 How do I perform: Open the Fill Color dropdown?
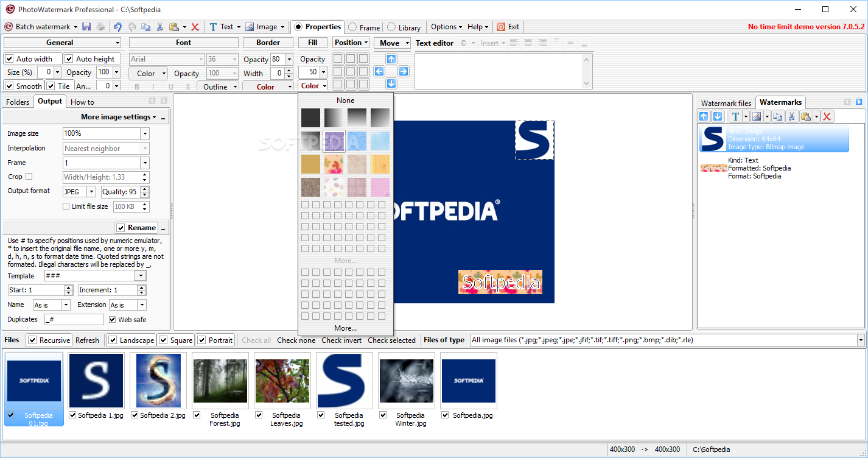313,86
